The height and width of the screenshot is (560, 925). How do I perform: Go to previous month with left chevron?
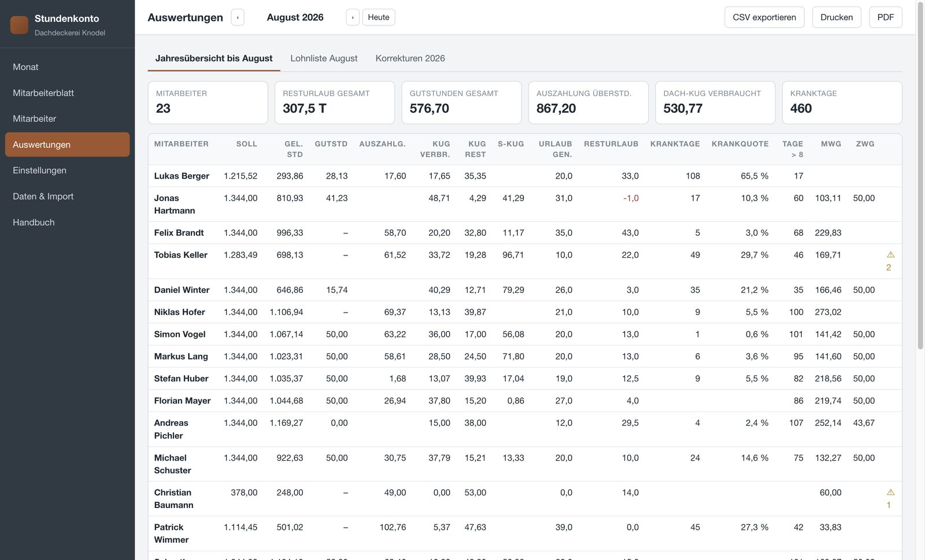click(x=238, y=17)
